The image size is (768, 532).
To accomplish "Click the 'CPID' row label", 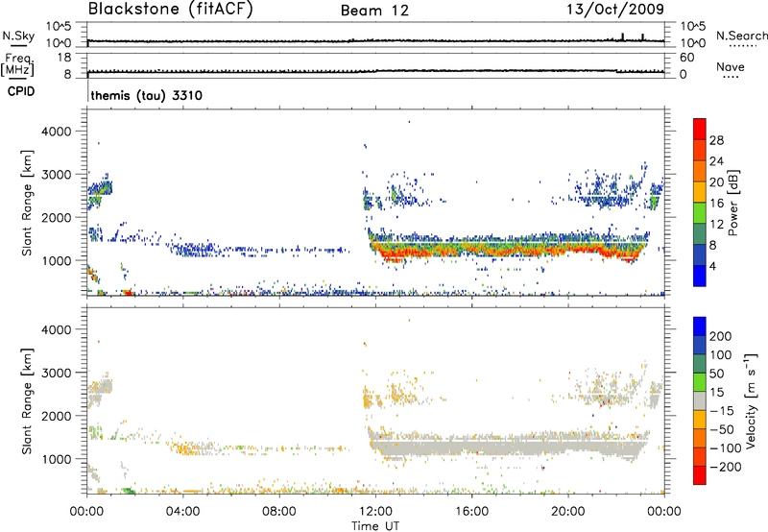I will coord(21,91).
